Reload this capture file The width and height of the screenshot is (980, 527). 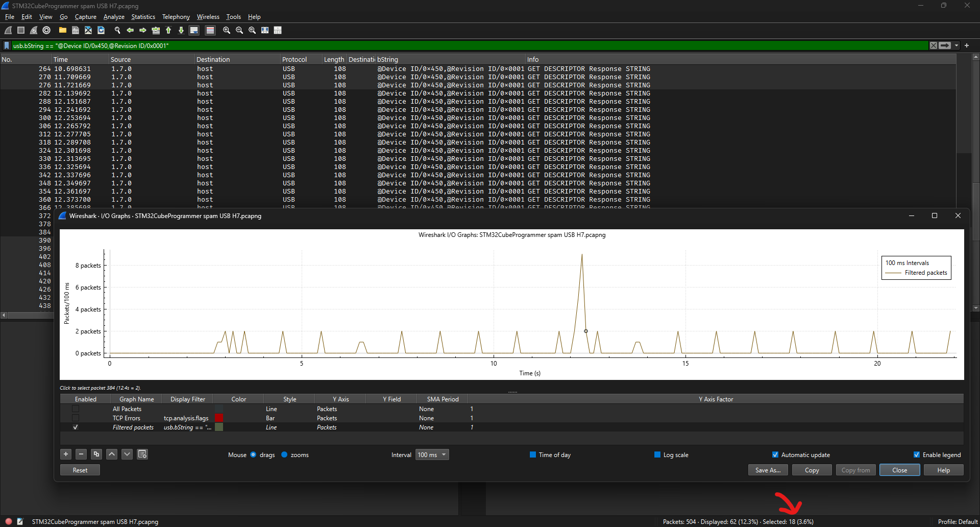coord(101,30)
